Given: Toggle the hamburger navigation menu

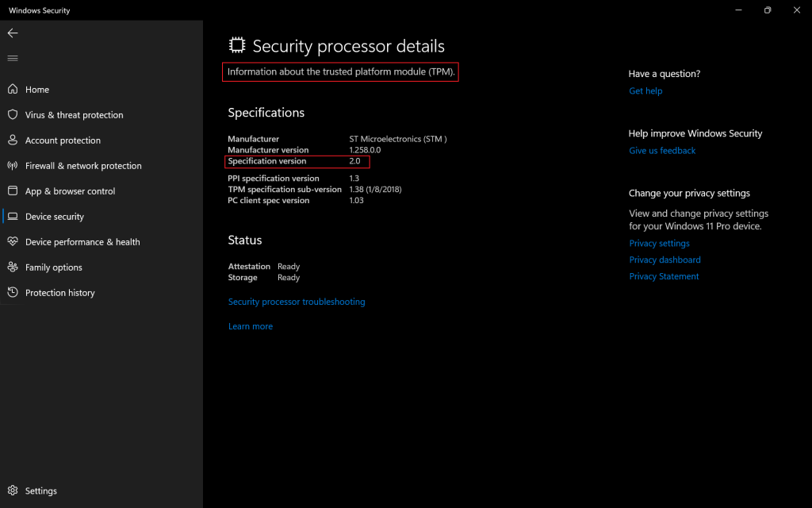Looking at the screenshot, I should (x=13, y=58).
